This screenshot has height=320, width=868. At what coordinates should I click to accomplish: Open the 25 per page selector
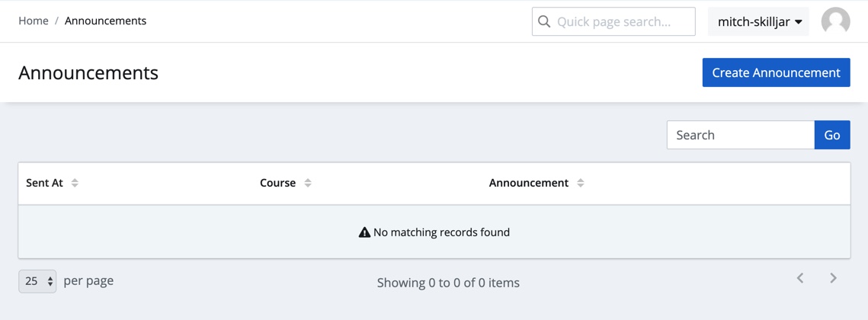tap(37, 281)
